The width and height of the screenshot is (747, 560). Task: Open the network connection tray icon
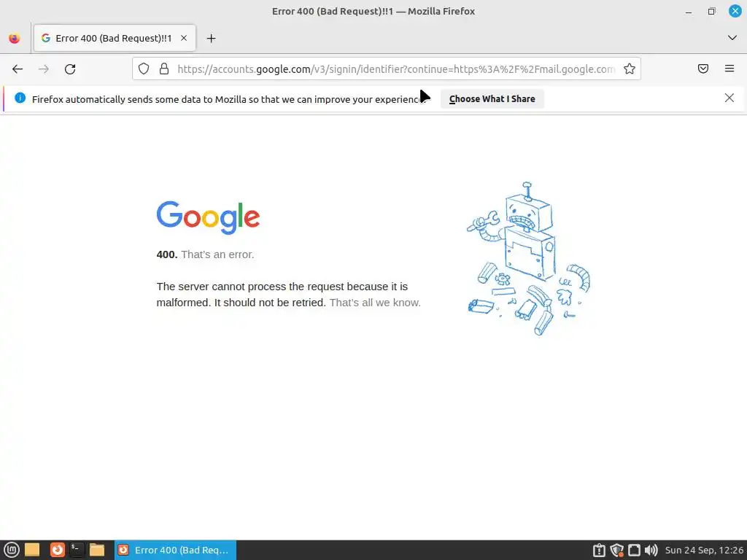pos(634,550)
